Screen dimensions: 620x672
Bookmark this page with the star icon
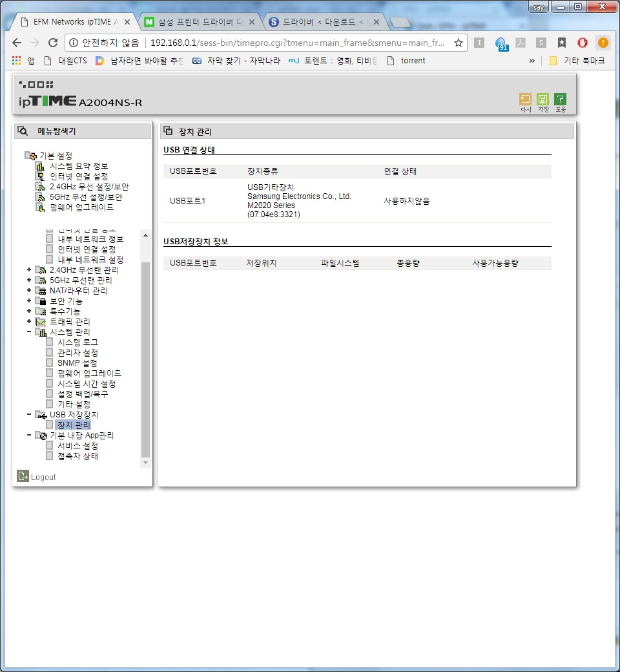[459, 43]
